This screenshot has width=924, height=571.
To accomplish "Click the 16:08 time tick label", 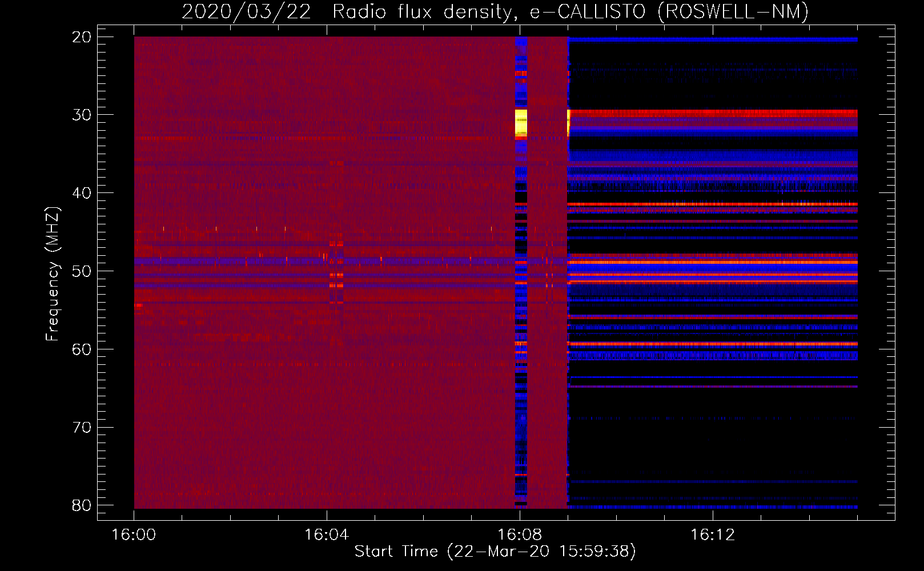I will click(x=520, y=535).
